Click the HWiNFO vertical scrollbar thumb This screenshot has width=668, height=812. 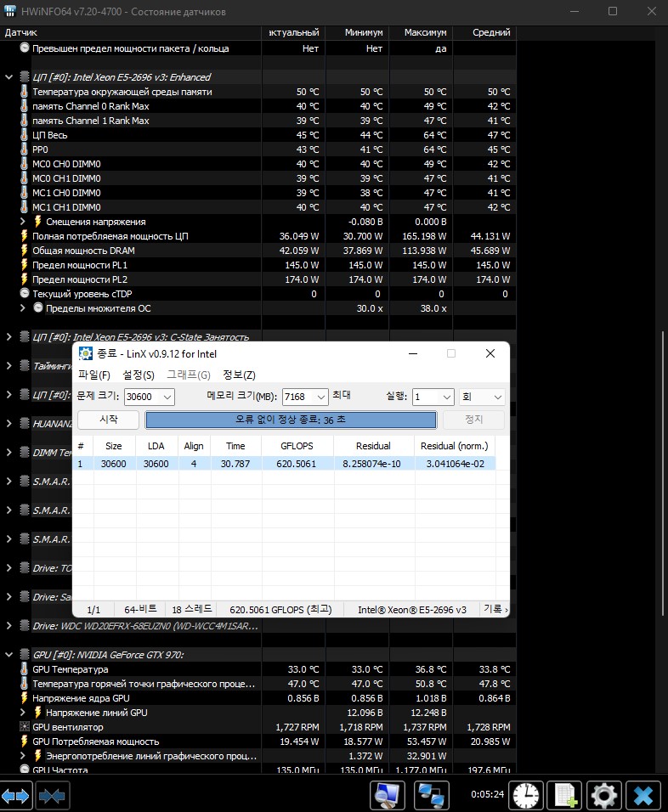tap(663, 473)
